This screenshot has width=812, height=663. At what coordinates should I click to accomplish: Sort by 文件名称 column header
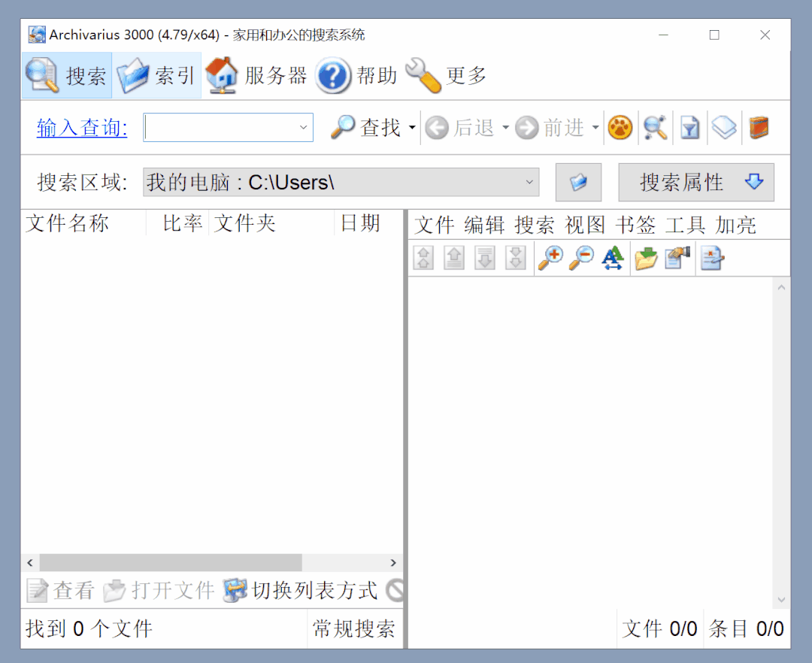coord(83,223)
